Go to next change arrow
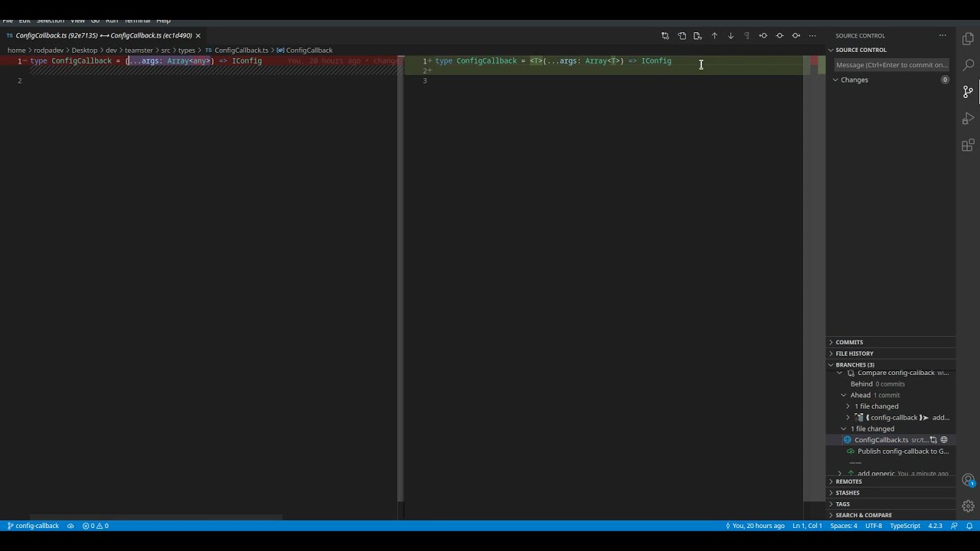The image size is (980, 551). tap(730, 36)
